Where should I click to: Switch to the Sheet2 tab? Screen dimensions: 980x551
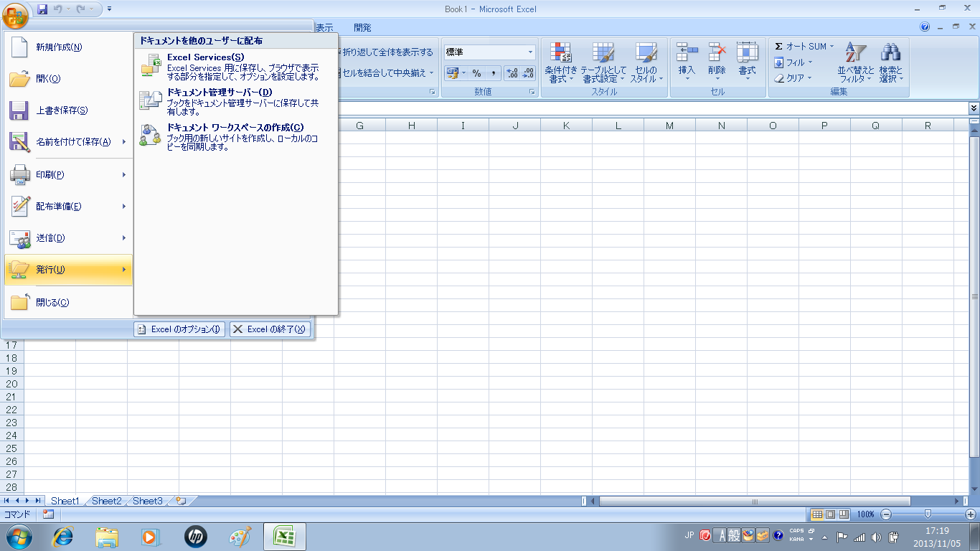[x=106, y=501]
